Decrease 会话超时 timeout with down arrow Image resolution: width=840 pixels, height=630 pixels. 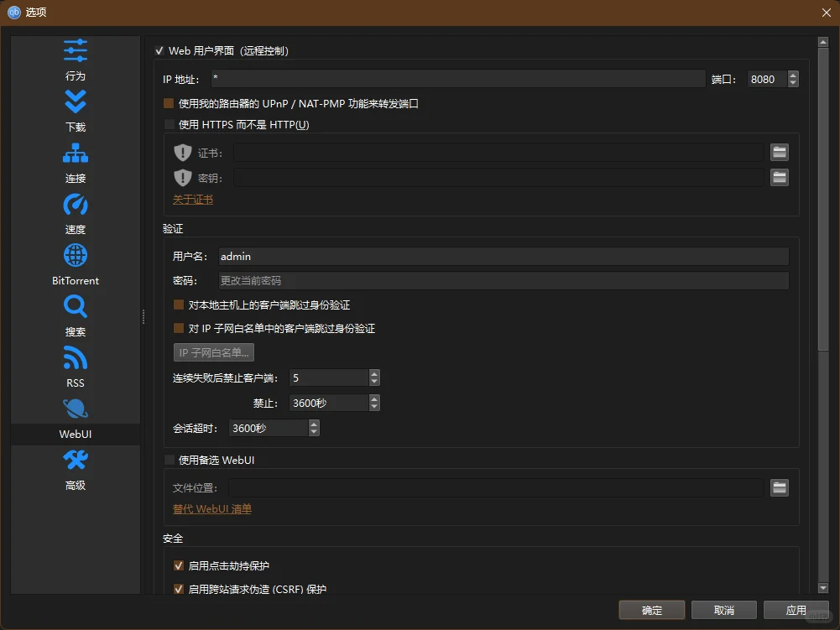[x=314, y=432]
